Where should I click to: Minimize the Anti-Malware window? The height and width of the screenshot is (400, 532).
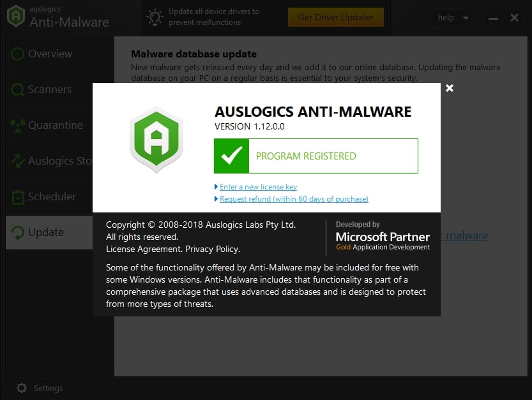[x=493, y=19]
